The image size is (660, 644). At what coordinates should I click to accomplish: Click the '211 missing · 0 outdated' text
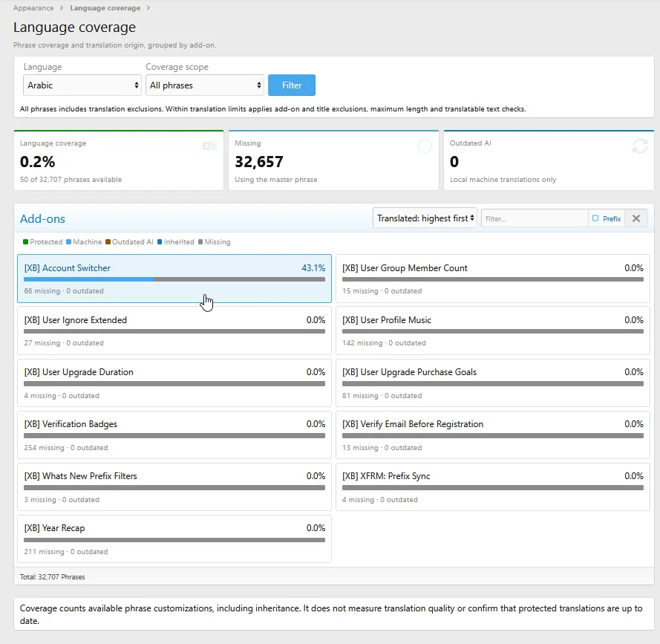[65, 551]
